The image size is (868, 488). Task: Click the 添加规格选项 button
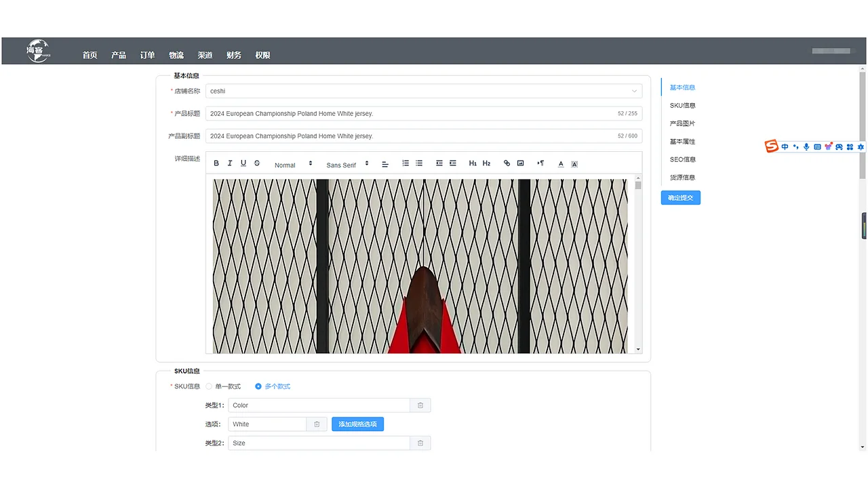coord(357,424)
